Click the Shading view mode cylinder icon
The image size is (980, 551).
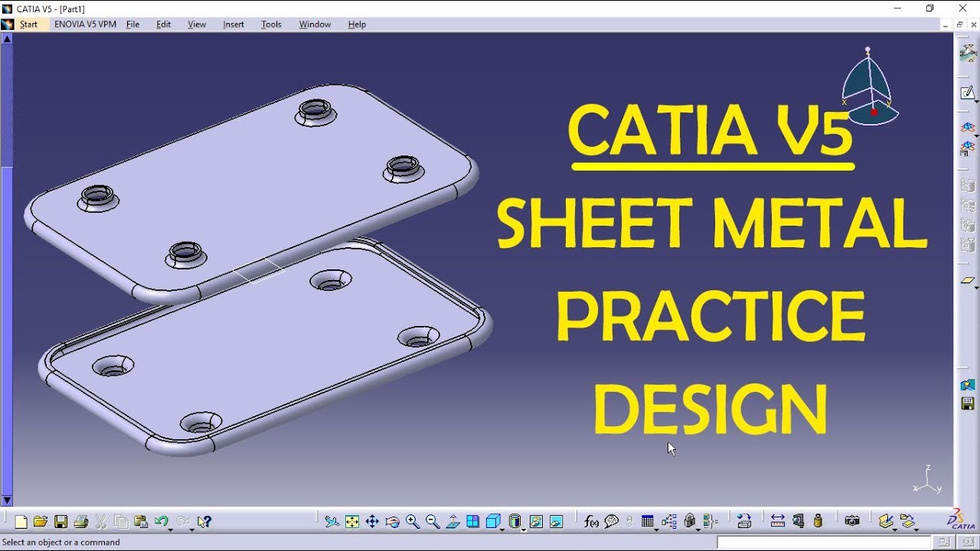pos(515,522)
